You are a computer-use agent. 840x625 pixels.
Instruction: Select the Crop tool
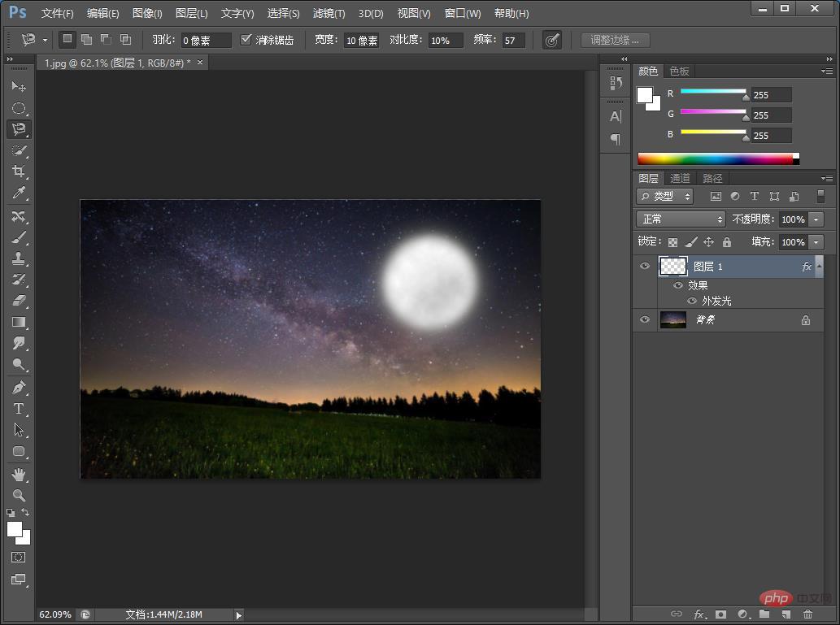[19, 171]
